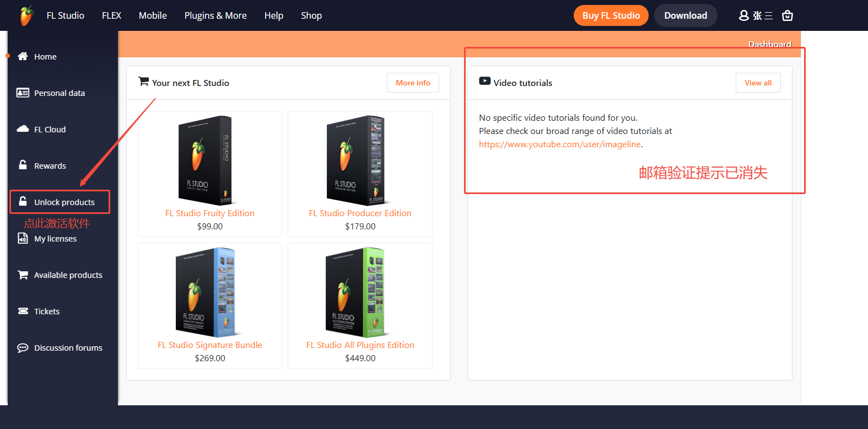The height and width of the screenshot is (429, 868).
Task: Click the Rewards padlock icon
Action: (x=23, y=165)
